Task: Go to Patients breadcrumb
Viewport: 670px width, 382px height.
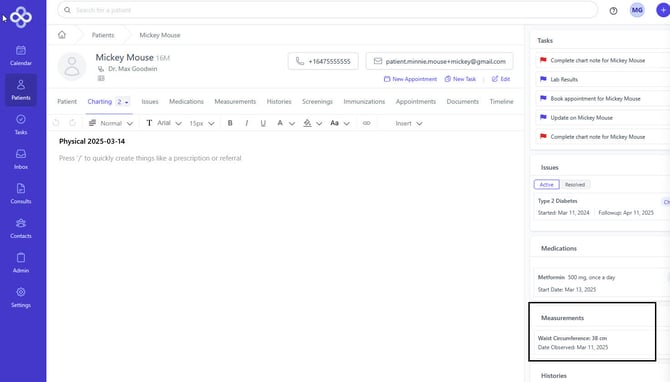Action: pyautogui.click(x=103, y=35)
